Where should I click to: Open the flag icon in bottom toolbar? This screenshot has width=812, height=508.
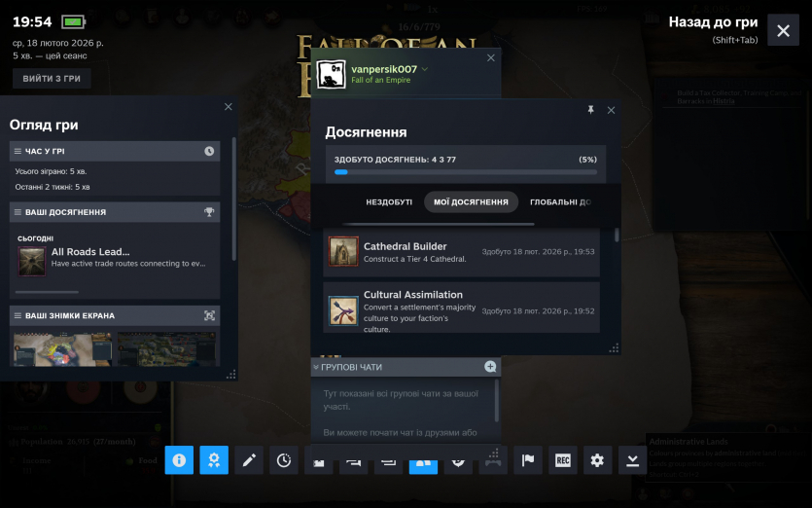pos(527,460)
